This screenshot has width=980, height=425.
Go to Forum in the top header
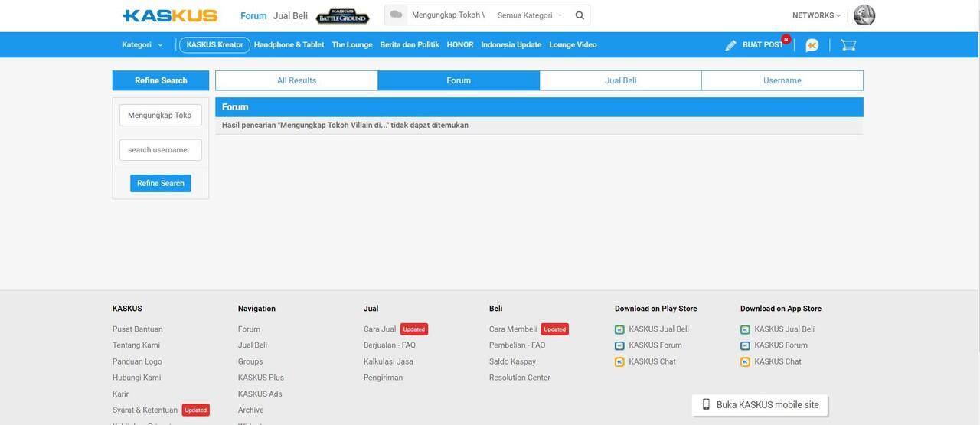point(253,16)
